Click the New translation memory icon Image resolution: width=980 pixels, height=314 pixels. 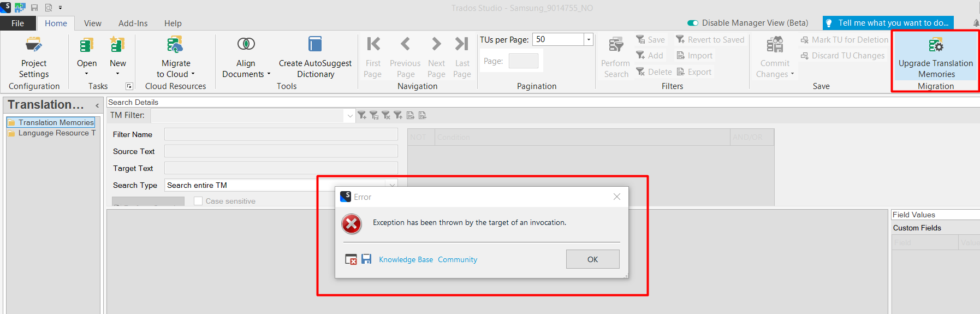click(x=117, y=45)
